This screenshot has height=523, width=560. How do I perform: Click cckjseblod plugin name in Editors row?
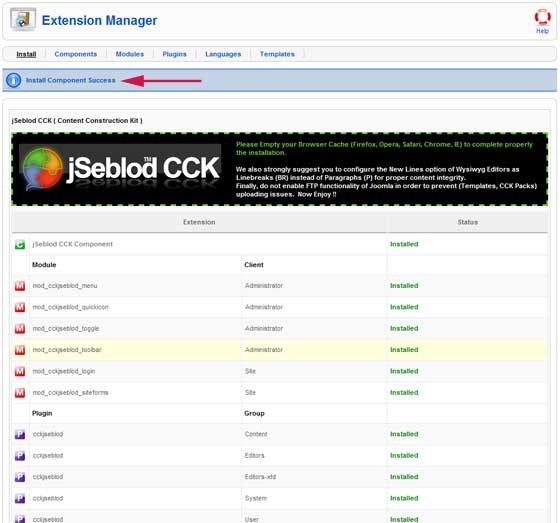48,455
